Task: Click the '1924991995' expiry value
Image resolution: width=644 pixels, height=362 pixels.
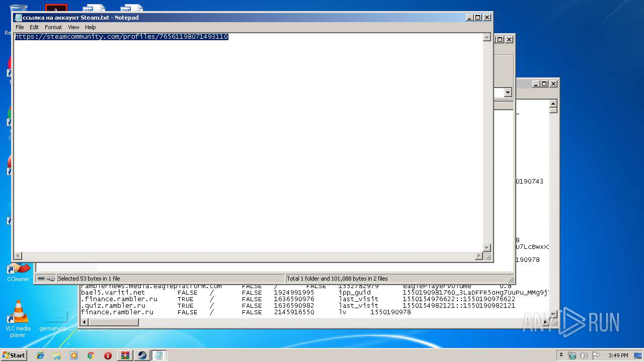Action: pyautogui.click(x=294, y=292)
